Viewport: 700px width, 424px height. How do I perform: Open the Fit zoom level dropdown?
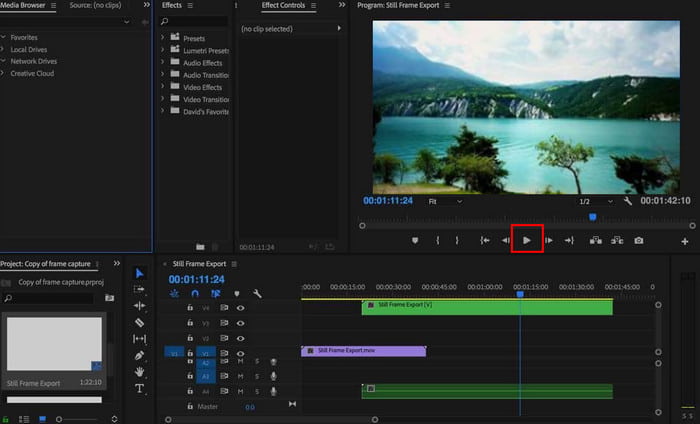click(x=445, y=201)
